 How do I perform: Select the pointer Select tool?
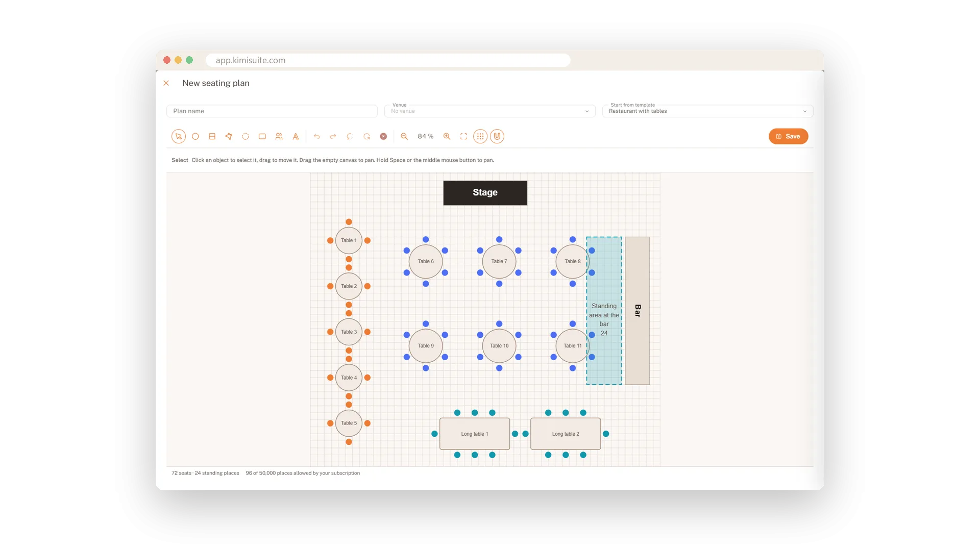pos(178,136)
